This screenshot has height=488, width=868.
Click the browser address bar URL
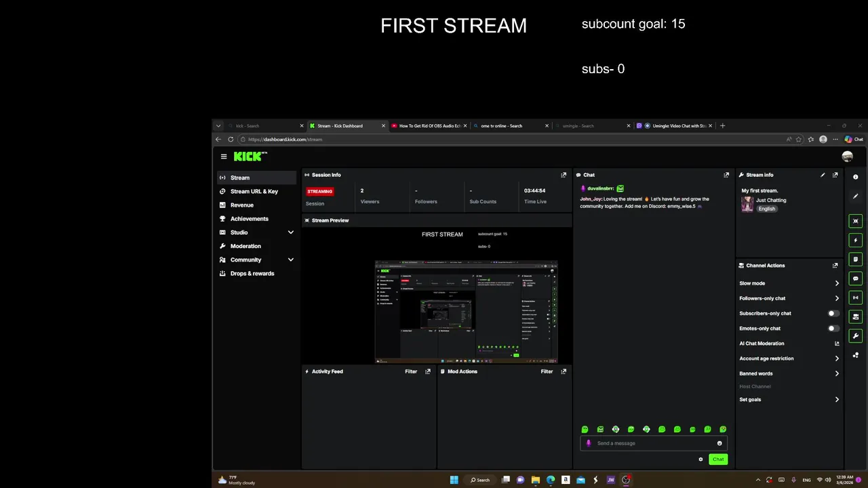(285, 140)
